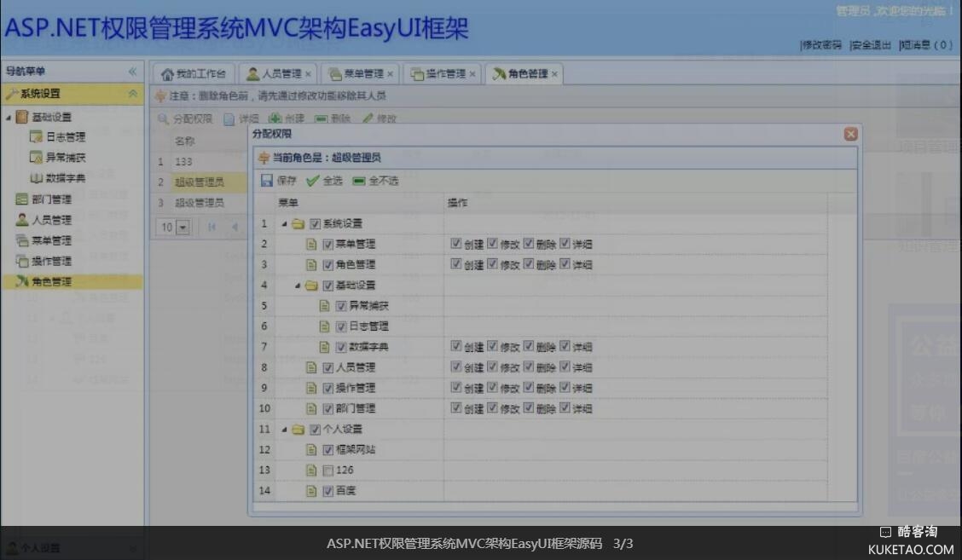Click the first-page pager icon in the role list

point(212,227)
